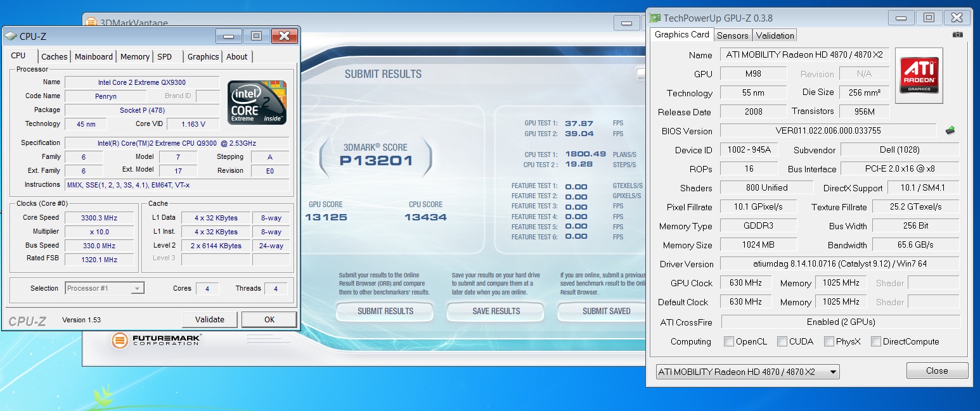The image size is (980, 411).
Task: Click the Save Results button
Action: coord(496,311)
